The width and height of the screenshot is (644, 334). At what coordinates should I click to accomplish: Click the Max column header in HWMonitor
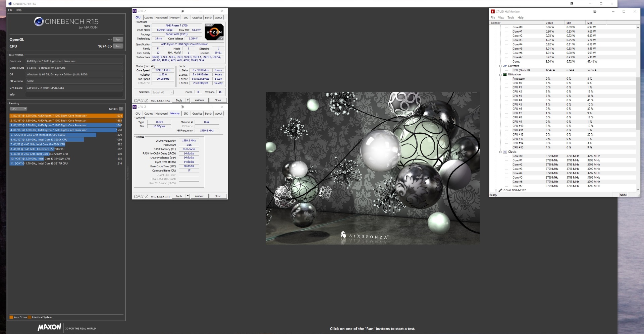pos(596,23)
